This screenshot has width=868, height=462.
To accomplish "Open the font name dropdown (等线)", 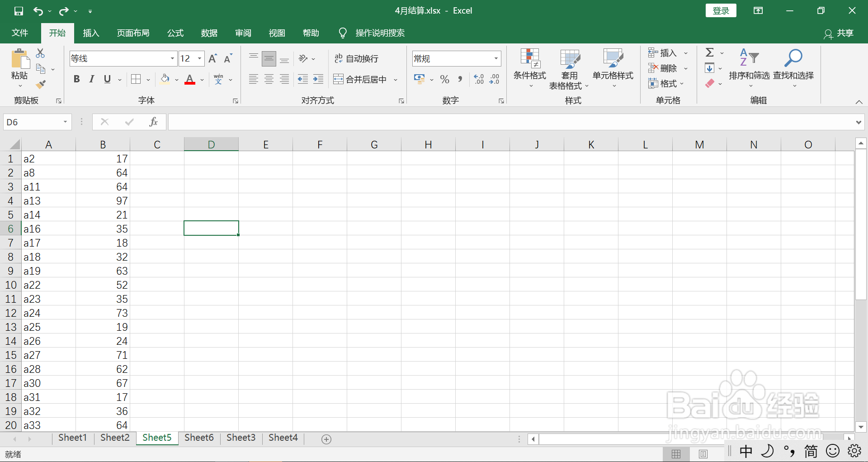I will click(x=172, y=58).
